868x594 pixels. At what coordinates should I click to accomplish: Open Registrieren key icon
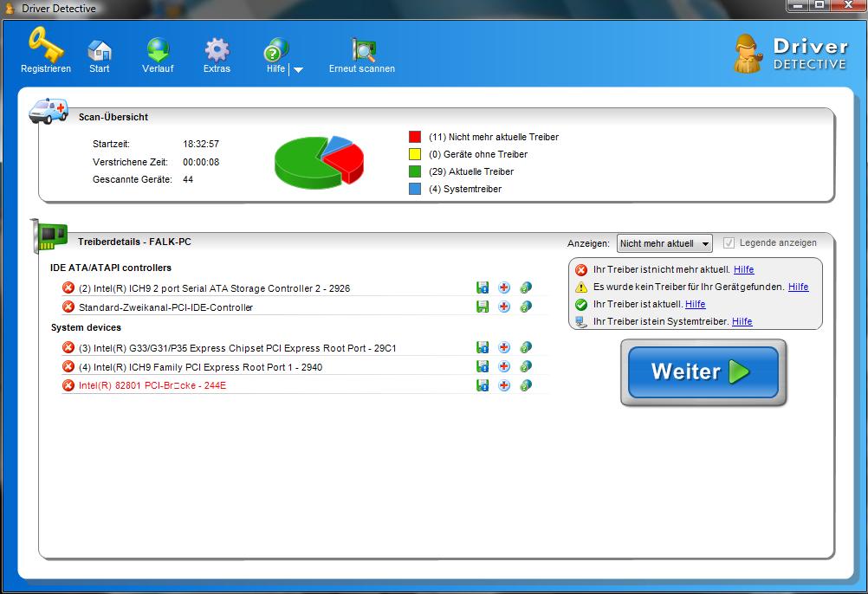(45, 45)
